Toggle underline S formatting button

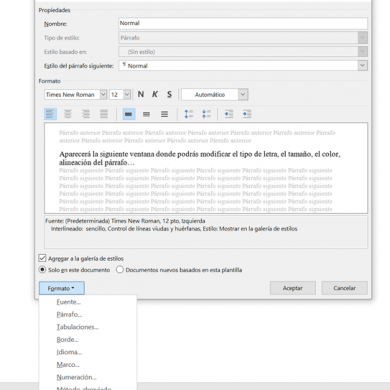pyautogui.click(x=169, y=94)
